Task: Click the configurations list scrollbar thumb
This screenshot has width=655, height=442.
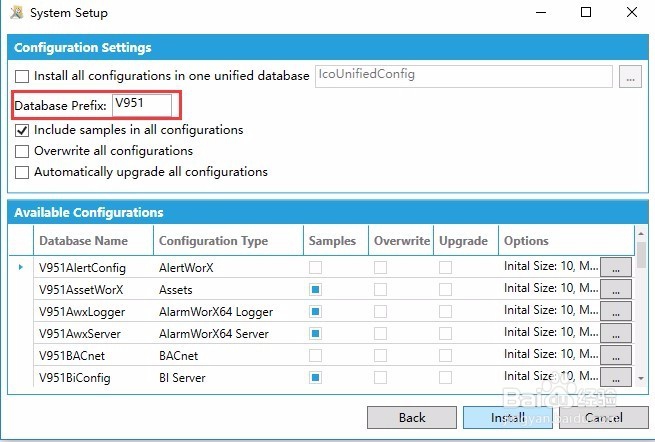Action: click(641, 255)
